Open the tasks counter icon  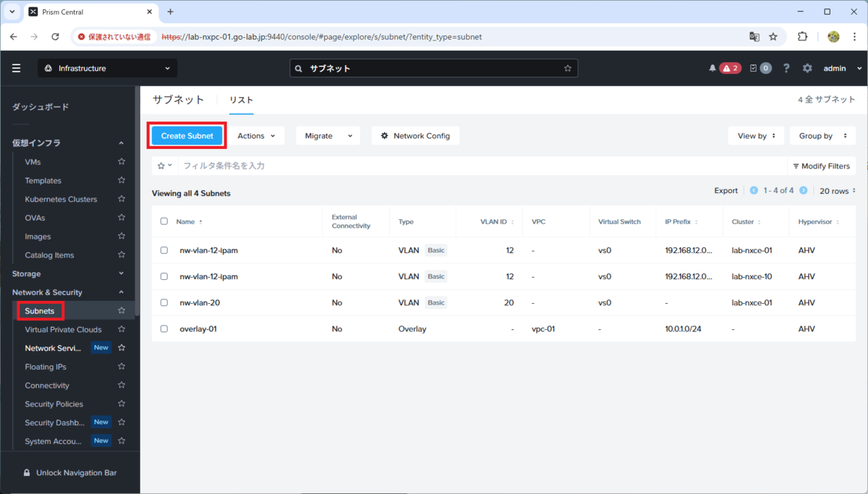tap(754, 68)
